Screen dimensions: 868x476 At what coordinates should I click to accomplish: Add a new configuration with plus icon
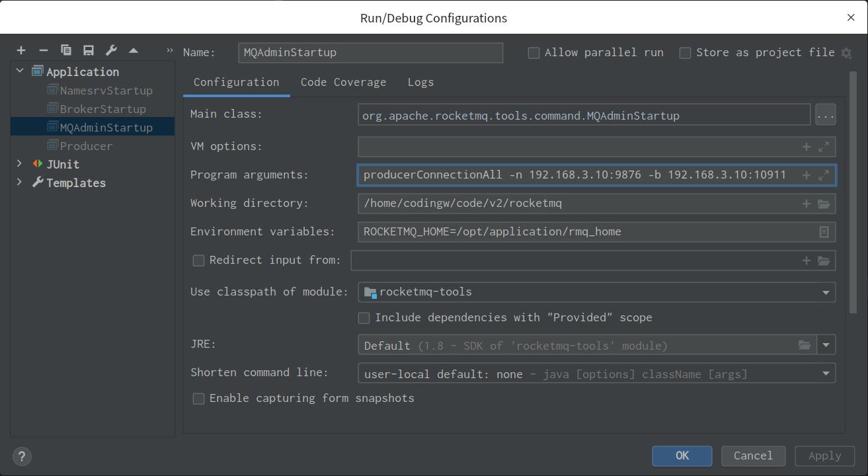point(21,50)
